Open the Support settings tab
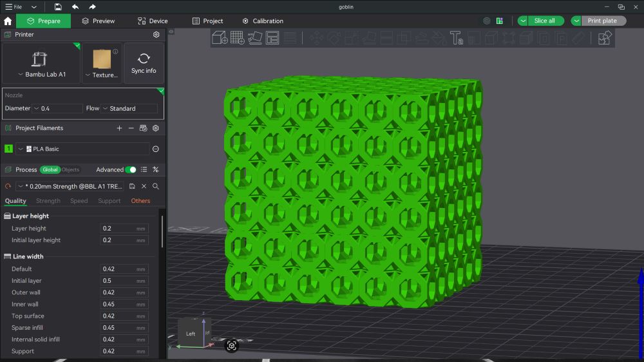The height and width of the screenshot is (362, 644). point(109,201)
